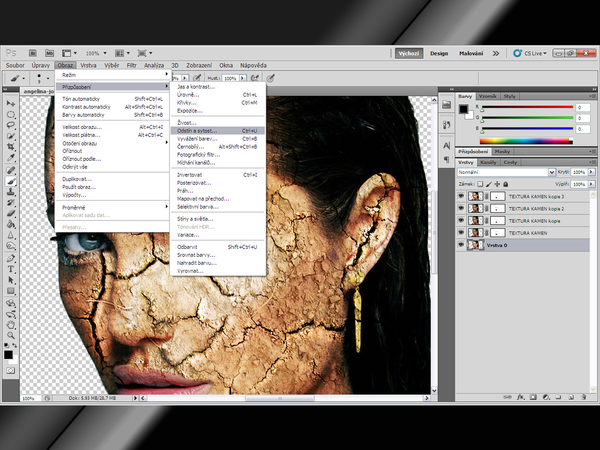Viewport: 600px width, 450px height.
Task: Select the TEXTURA KAMEN layer thumbnail
Action: pos(474,232)
